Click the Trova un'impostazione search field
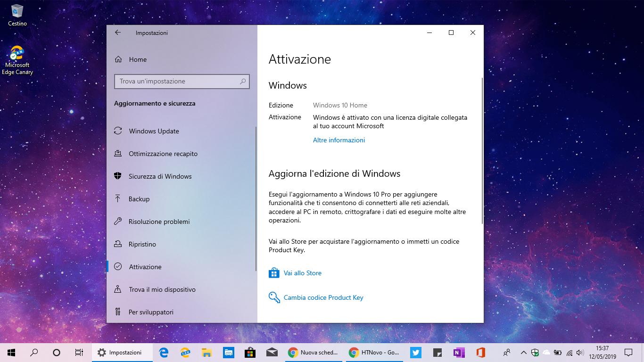 coord(182,81)
